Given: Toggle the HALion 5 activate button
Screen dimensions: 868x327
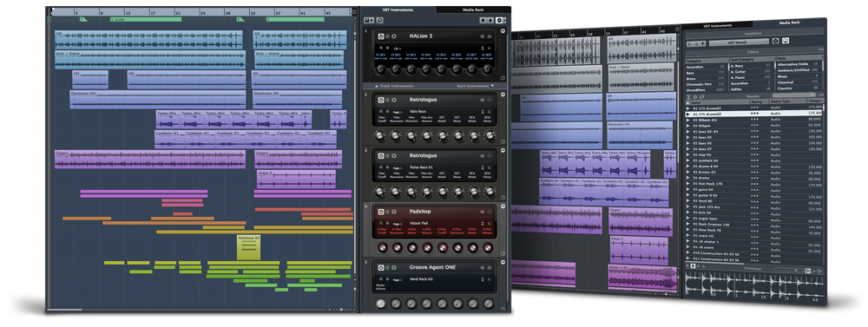Looking at the screenshot, I should pyautogui.click(x=381, y=36).
